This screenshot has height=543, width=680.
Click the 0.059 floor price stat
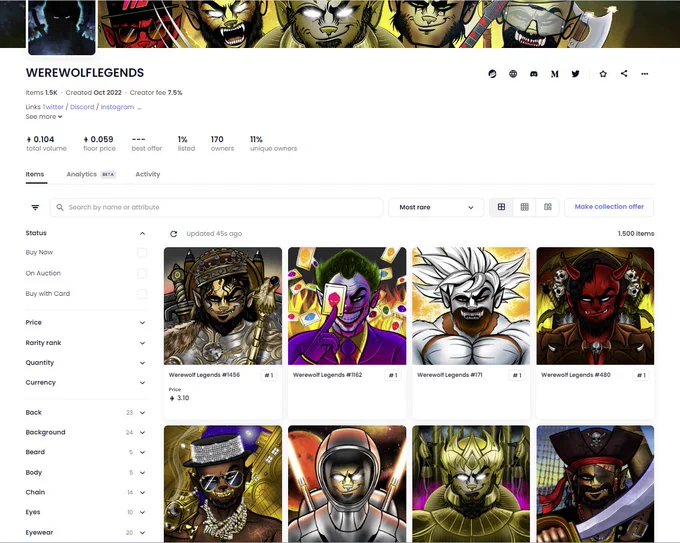pyautogui.click(x=99, y=144)
